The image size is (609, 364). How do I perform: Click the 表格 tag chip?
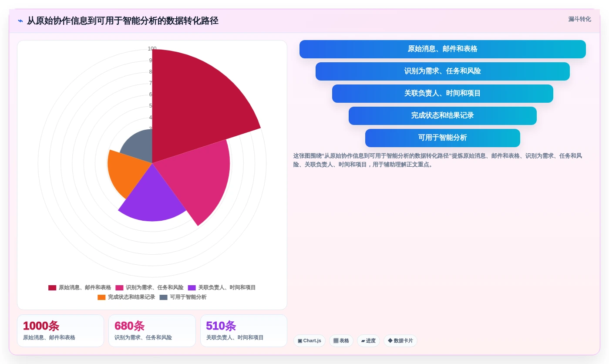(x=341, y=341)
